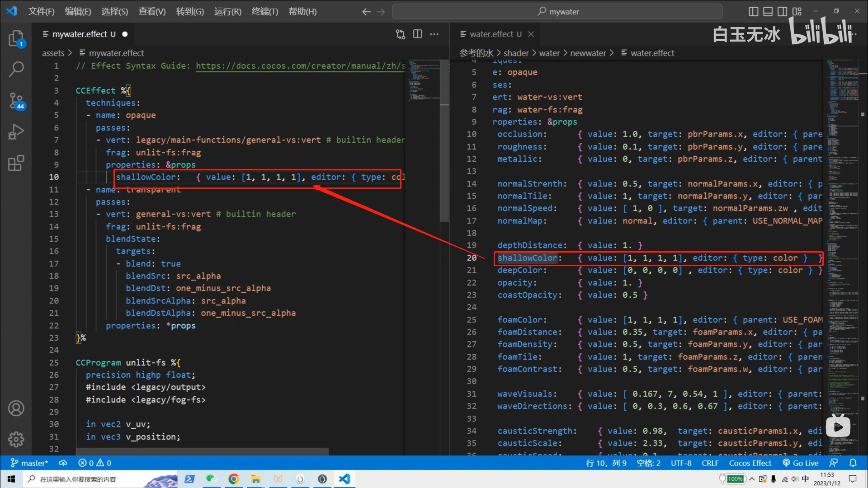Viewport: 868px width, 488px height.
Task: Toggle the bottom panel layout button
Action: [x=768, y=11]
